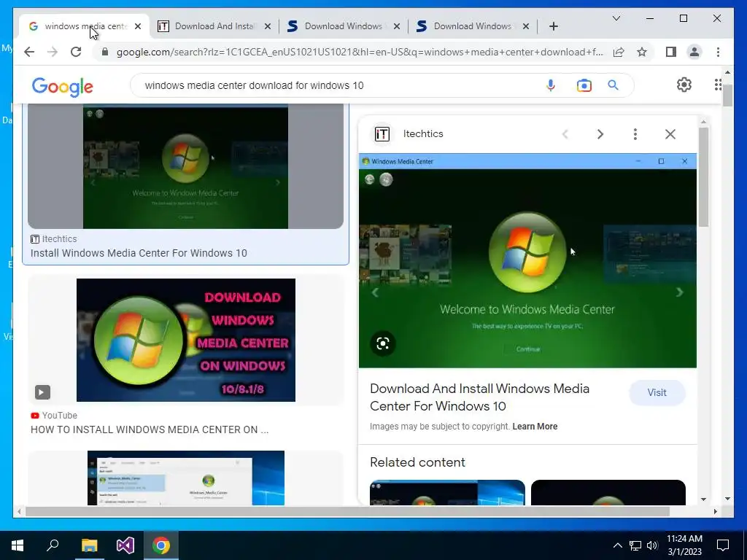Open first related content thumbnail
The image size is (747, 560).
(447, 492)
